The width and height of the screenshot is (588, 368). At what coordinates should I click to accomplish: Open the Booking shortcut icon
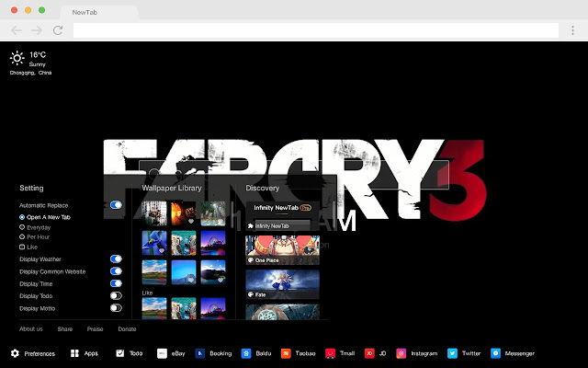tap(200, 353)
